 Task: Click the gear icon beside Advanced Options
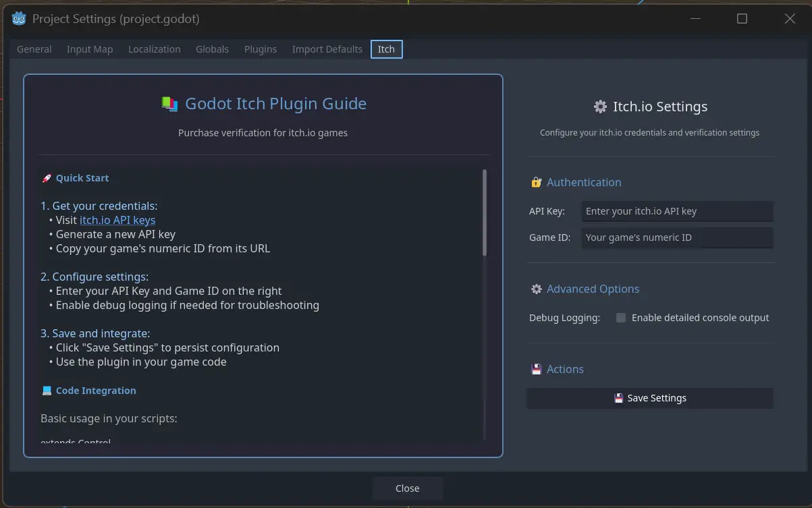[537, 289]
